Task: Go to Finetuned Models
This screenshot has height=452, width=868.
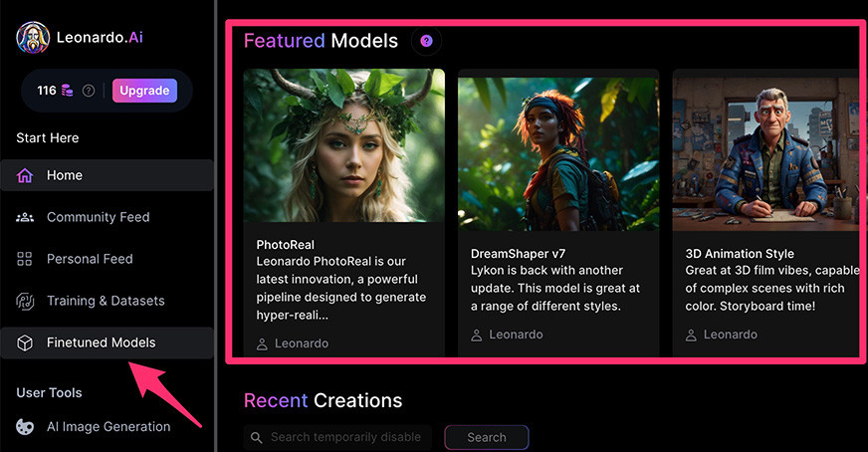Action: 107,342
